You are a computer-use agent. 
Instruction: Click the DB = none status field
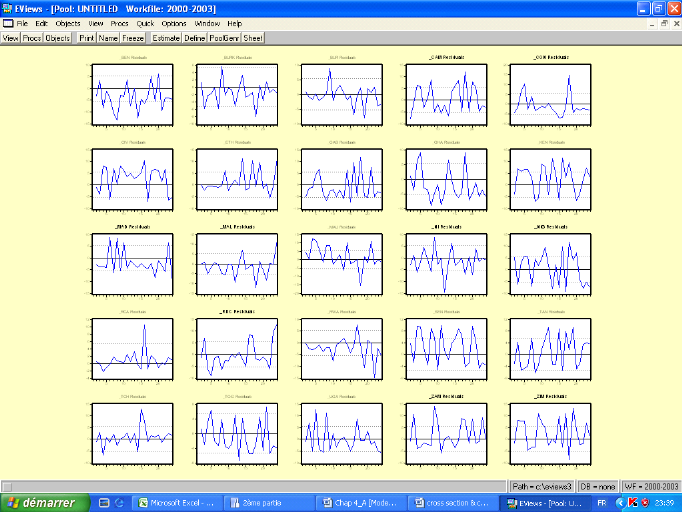pos(595,485)
